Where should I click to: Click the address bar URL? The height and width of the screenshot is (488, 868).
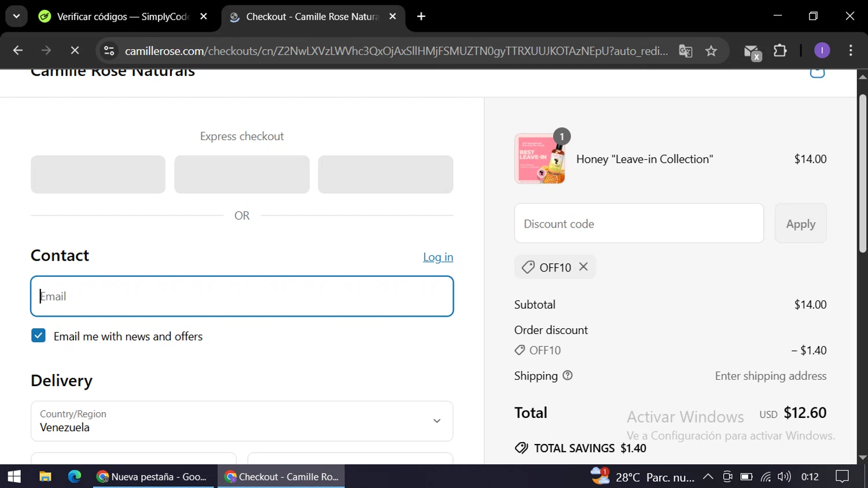(x=396, y=51)
